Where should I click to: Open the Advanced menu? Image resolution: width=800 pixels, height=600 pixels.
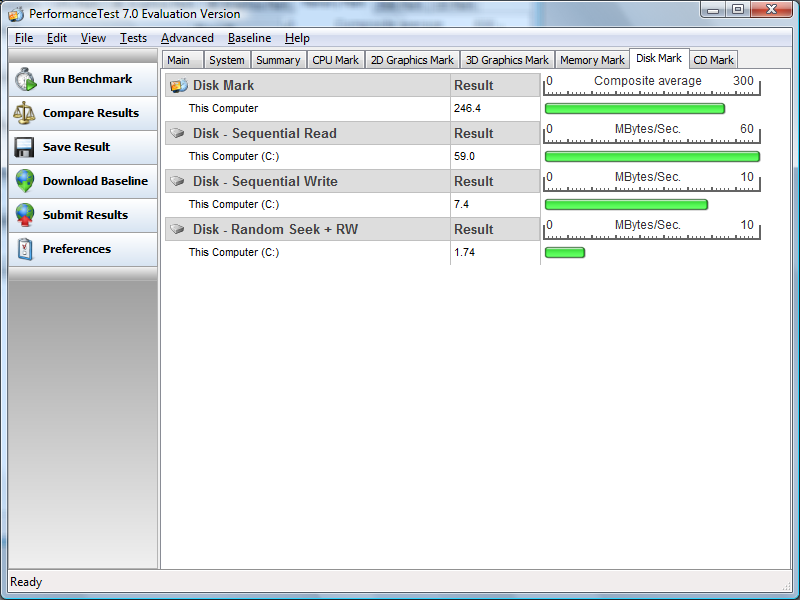tap(187, 38)
